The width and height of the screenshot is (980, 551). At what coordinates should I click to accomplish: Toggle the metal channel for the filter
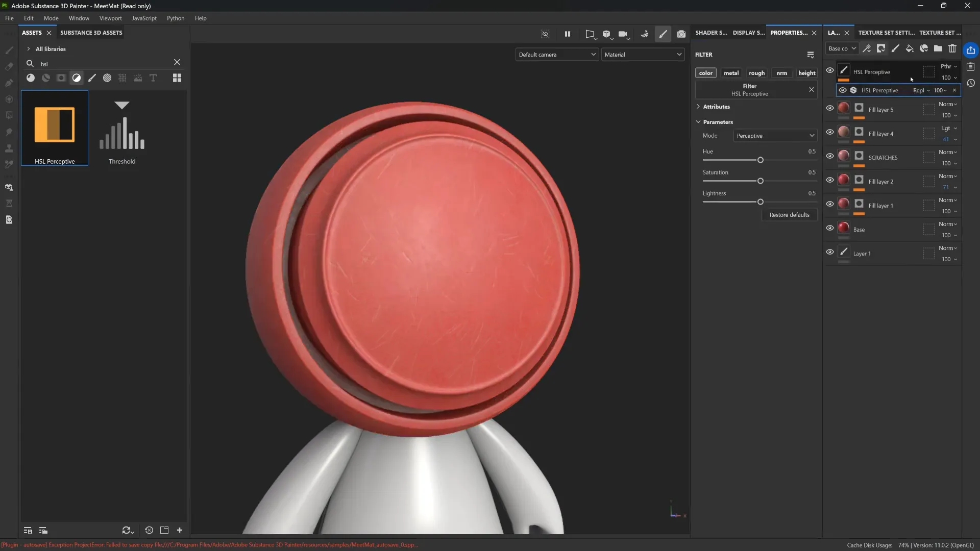coord(731,73)
